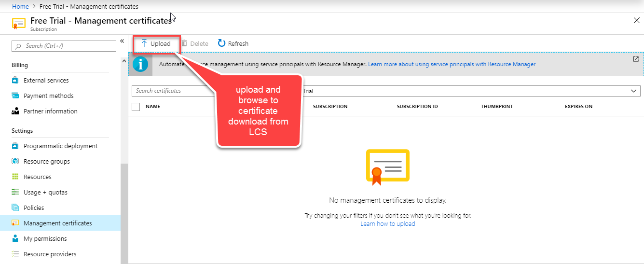Click the Search (Ctrl+/) field
This screenshot has height=264, width=644.
click(64, 46)
